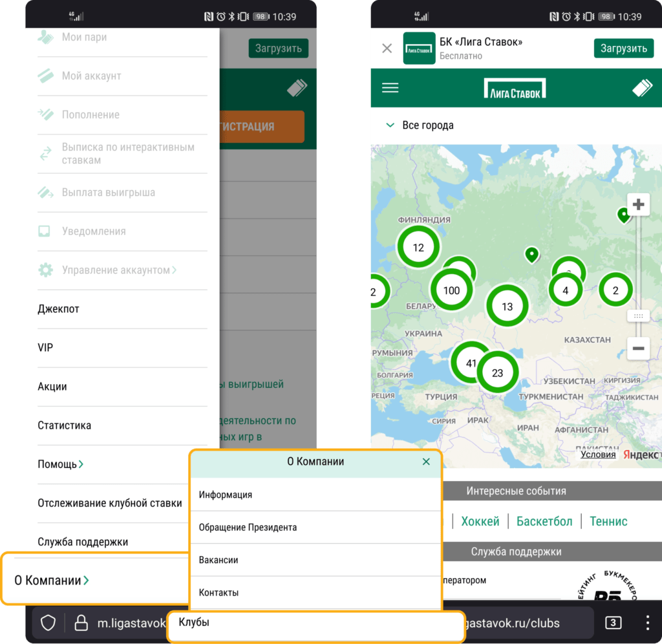Expand the Все города dropdown

coord(420,125)
